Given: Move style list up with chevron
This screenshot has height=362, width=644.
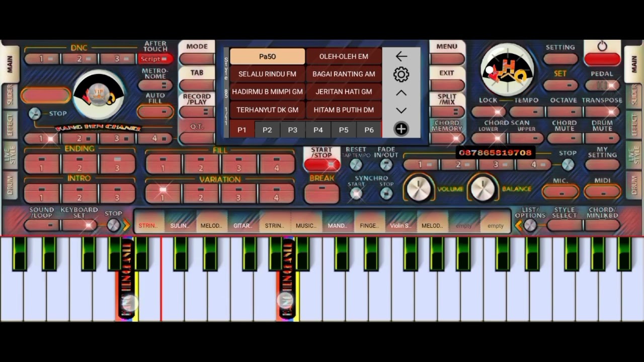Looking at the screenshot, I should coord(401,93).
